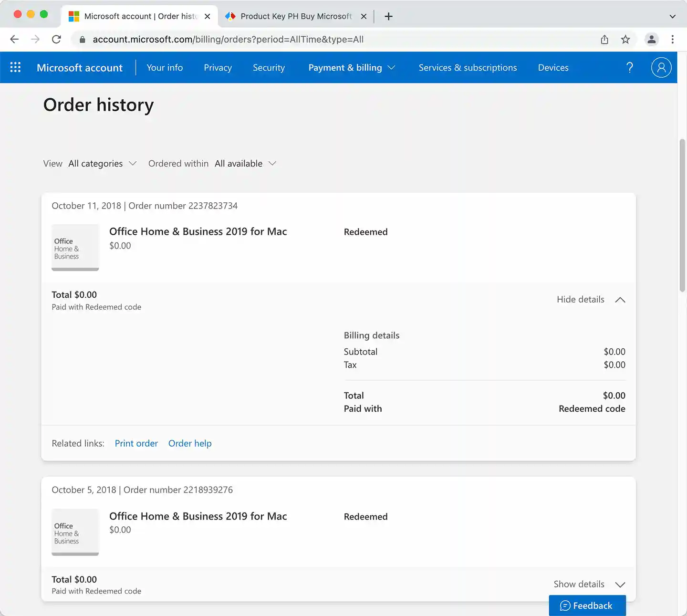Image resolution: width=687 pixels, height=616 pixels.
Task: Expand Show details for October 5 order
Action: click(x=589, y=585)
